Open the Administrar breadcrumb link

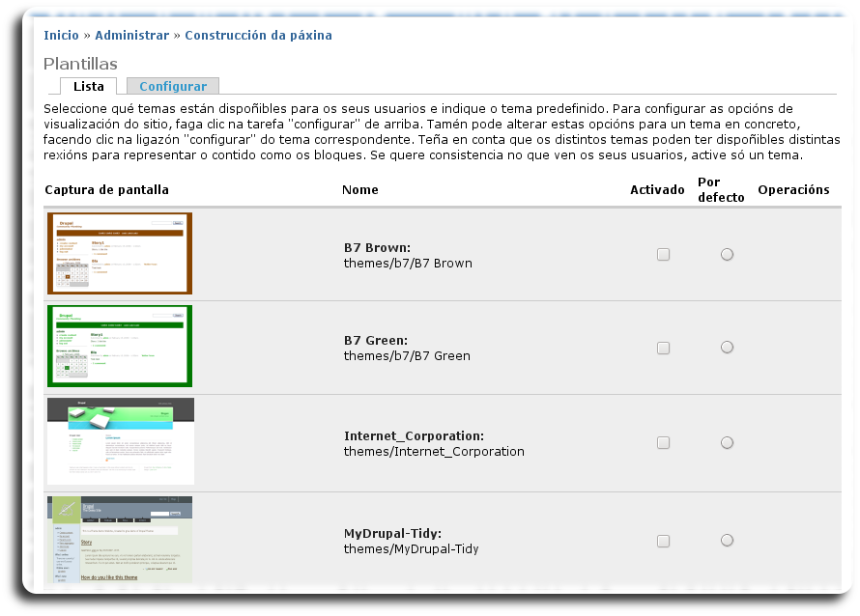[131, 35]
